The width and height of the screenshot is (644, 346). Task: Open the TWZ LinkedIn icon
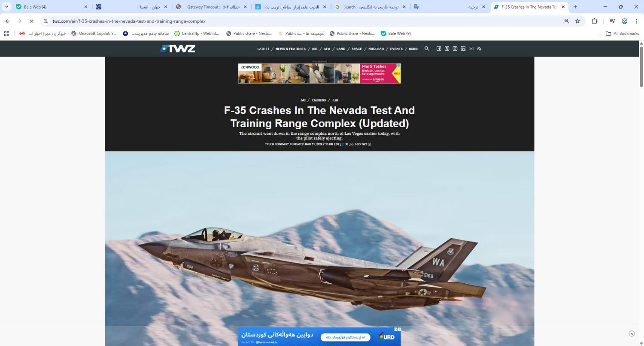click(x=463, y=49)
